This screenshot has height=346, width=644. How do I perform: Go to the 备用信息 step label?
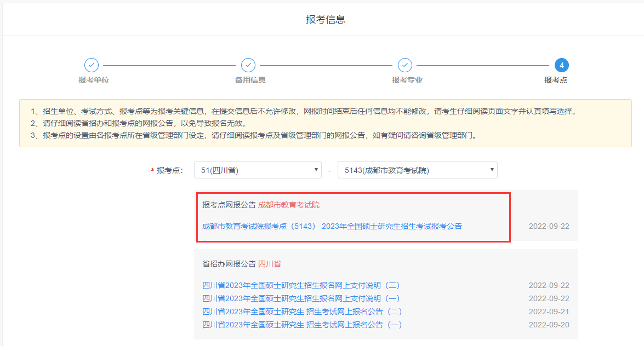(250, 80)
